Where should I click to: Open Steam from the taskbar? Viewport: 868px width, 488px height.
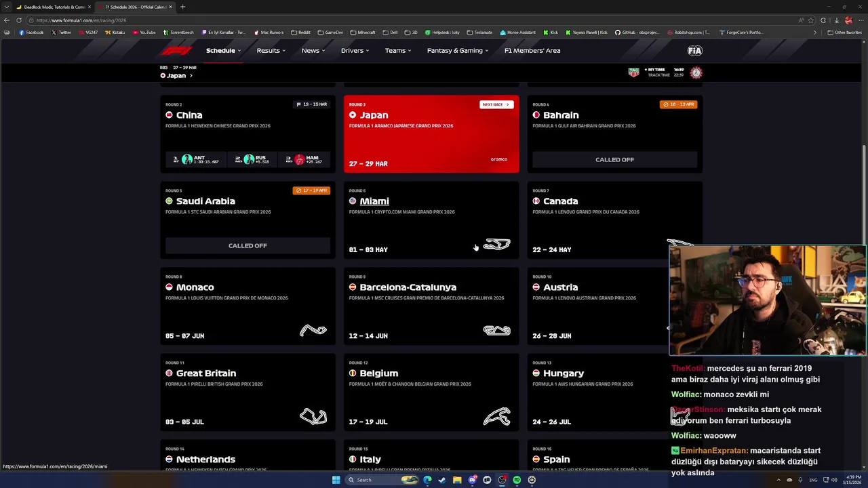pyautogui.click(x=442, y=480)
